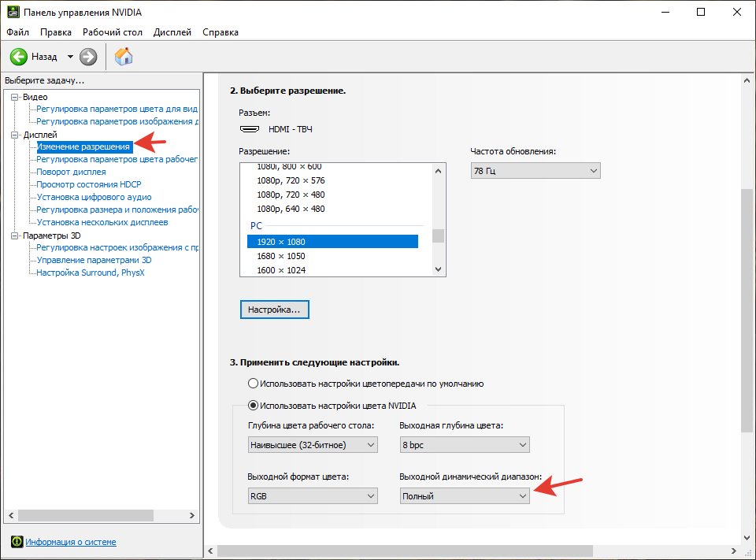
Task: Click the NVIDIA app icon in title bar
Action: coord(13,12)
